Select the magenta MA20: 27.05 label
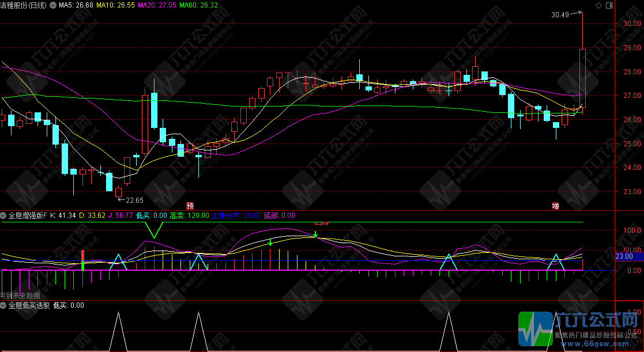 [x=157, y=5]
